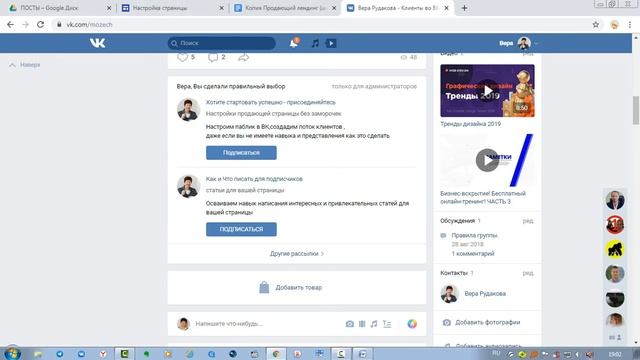Image resolution: width=640 pixels, height=360 pixels.
Task: Open the Правила группы discussion
Action: point(474,236)
